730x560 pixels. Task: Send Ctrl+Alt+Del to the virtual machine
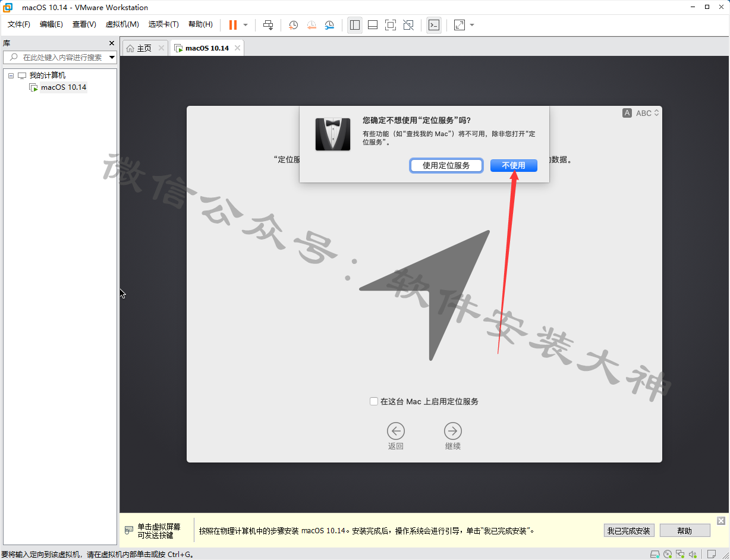(268, 25)
